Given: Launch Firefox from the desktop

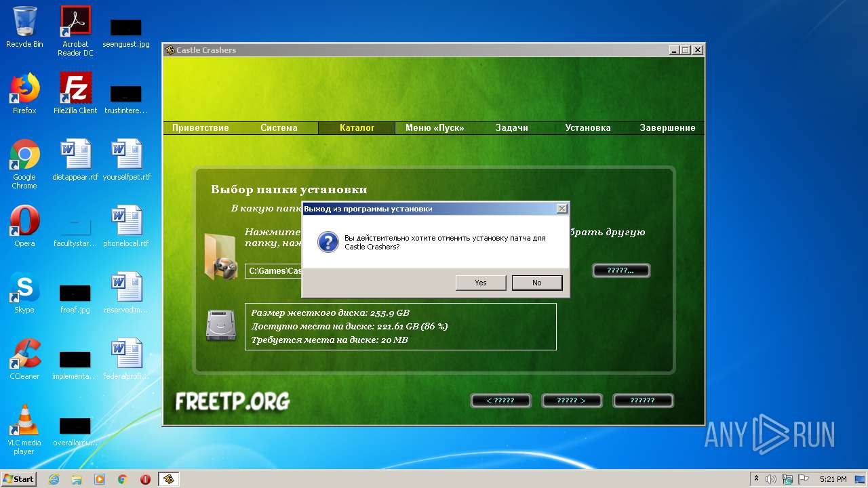Looking at the screenshot, I should 24,94.
